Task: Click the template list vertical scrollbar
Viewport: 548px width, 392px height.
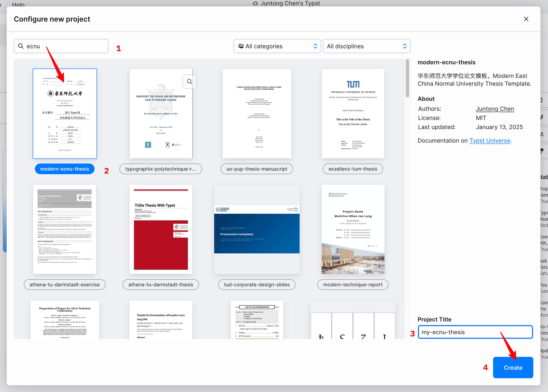Action: point(407,79)
